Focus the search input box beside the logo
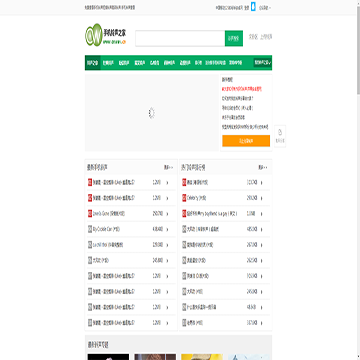Viewport: 360px width, 360px height. 180,38
